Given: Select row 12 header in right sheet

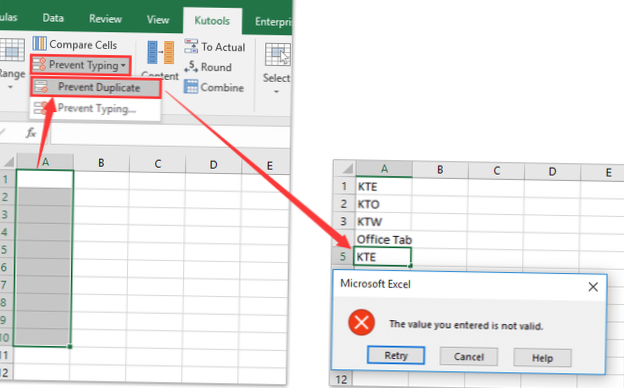Looking at the screenshot, I should click(x=341, y=380).
